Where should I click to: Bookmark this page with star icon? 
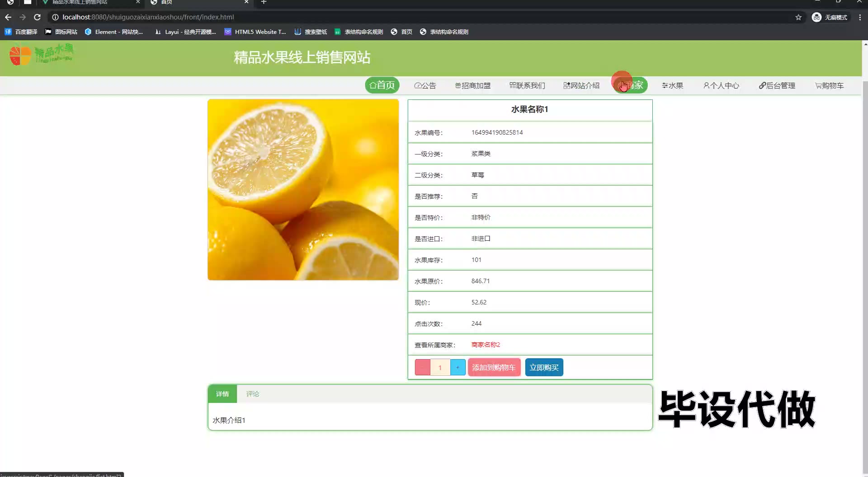(x=798, y=17)
